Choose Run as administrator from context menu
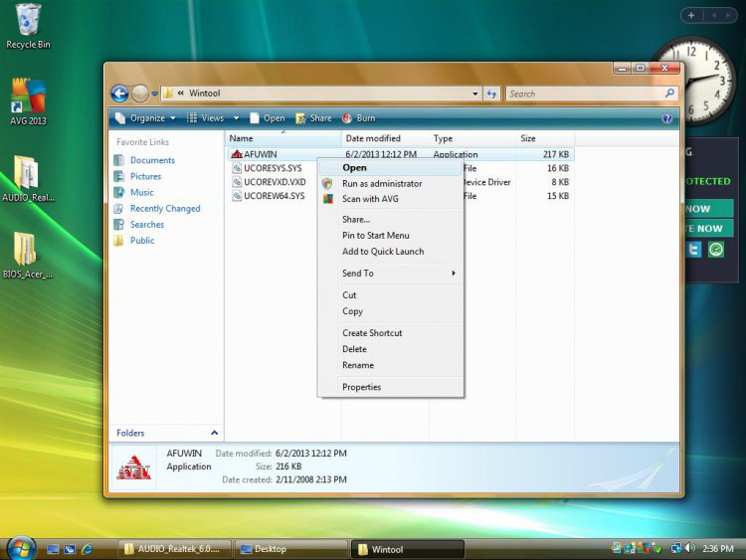The width and height of the screenshot is (746, 560). 382,184
